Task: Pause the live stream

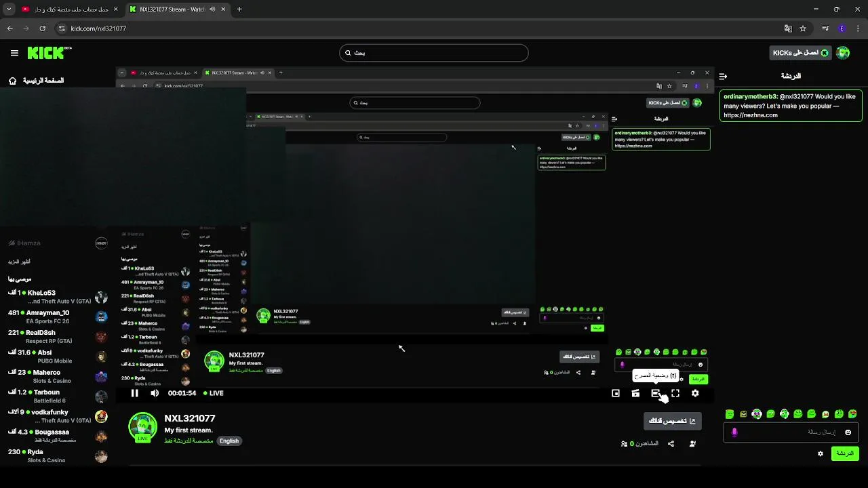Action: [x=135, y=393]
